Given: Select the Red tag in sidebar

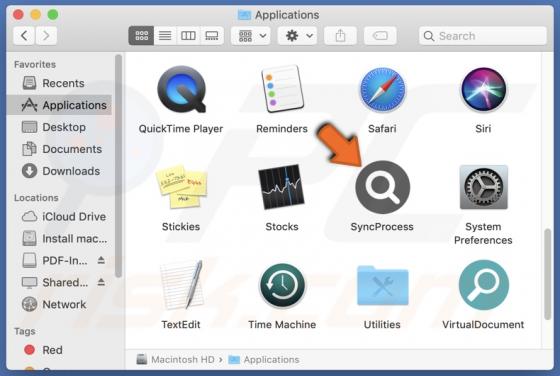Looking at the screenshot, I should [x=60, y=350].
